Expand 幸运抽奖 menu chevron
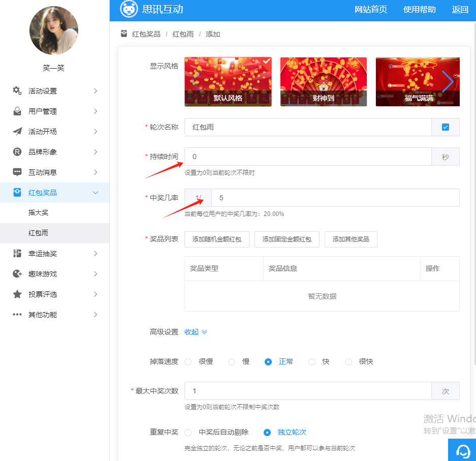Image resolution: width=476 pixels, height=461 pixels. 96,254
